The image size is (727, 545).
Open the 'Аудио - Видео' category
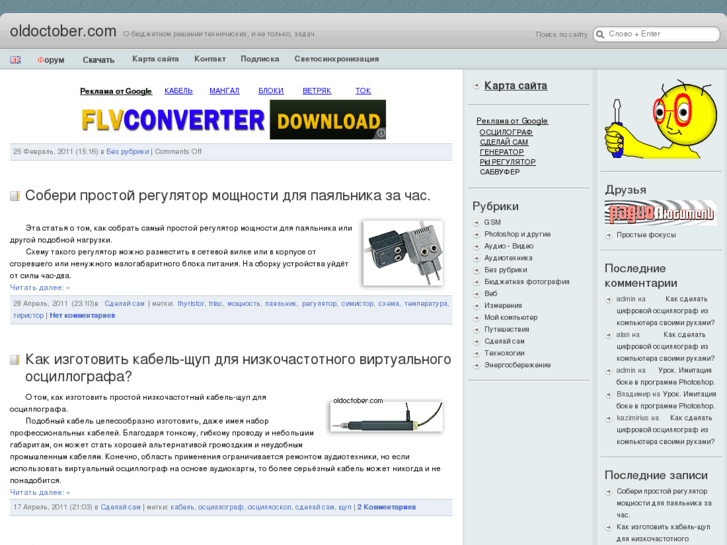[x=509, y=246]
